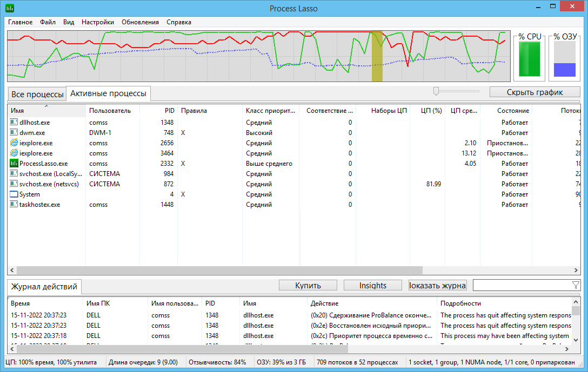
Task: Click the 81.99 CPU value cell
Action: 433,184
